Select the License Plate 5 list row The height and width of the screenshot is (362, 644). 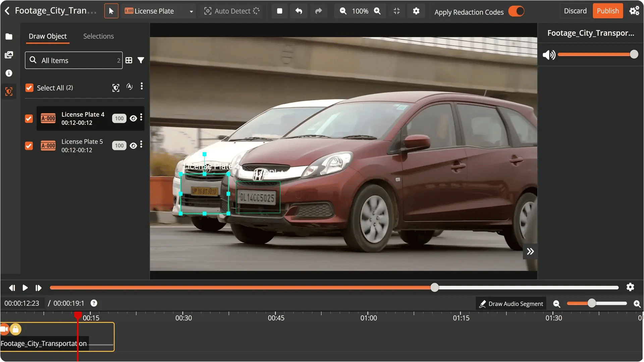[91, 146]
